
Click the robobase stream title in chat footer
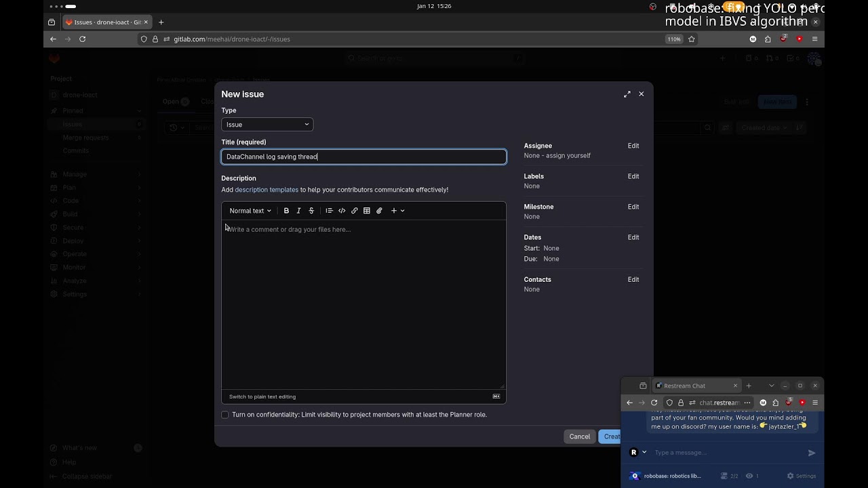[673, 476]
